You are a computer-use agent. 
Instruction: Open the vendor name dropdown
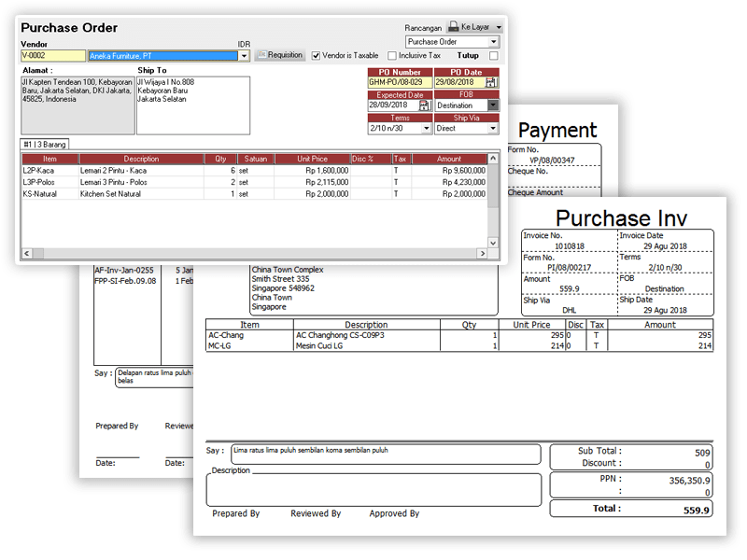(244, 56)
